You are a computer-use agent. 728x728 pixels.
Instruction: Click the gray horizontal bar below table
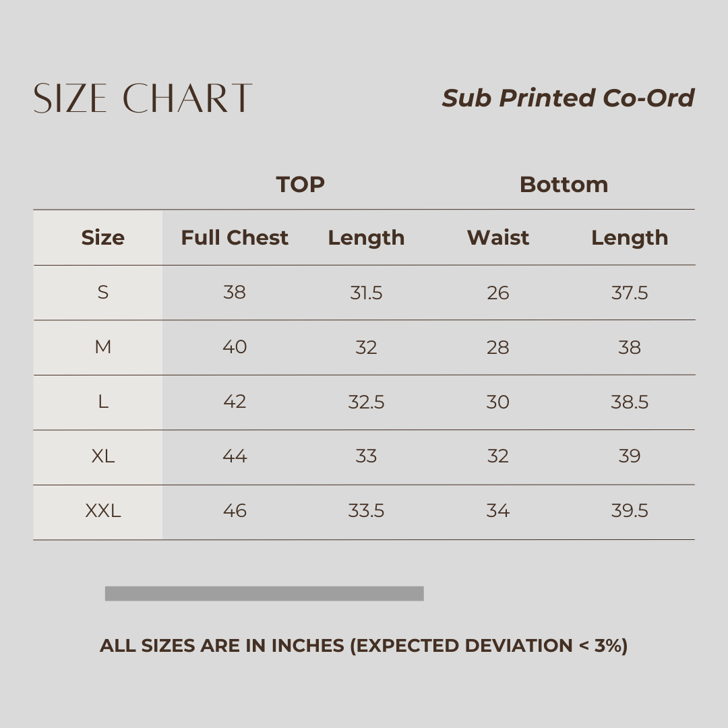pos(264,593)
